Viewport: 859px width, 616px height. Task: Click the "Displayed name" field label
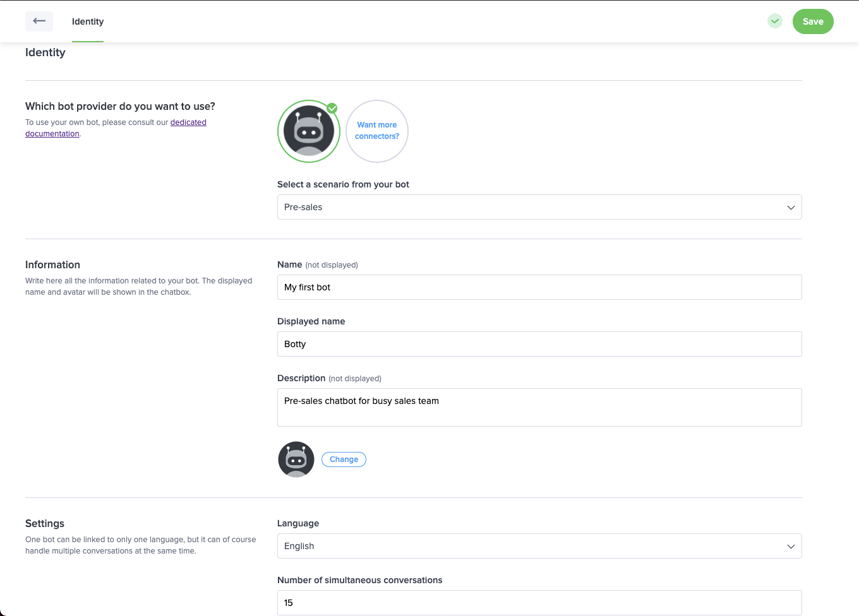click(311, 321)
